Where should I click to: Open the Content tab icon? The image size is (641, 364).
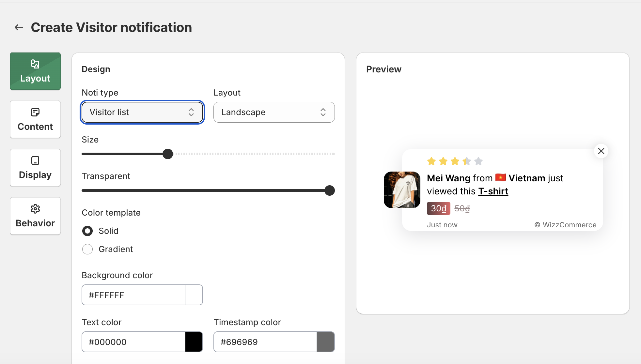tap(35, 113)
